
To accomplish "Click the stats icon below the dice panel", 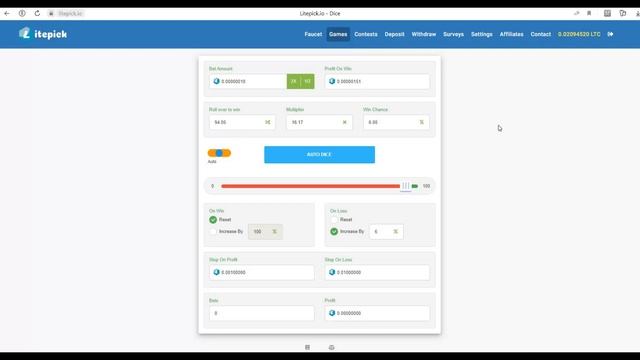I will [x=331, y=347].
